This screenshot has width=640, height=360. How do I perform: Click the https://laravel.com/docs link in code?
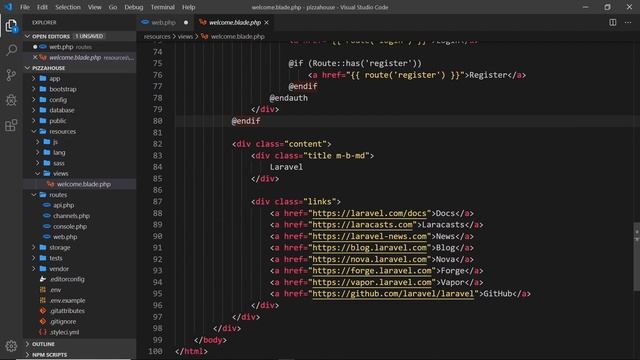(x=369, y=213)
